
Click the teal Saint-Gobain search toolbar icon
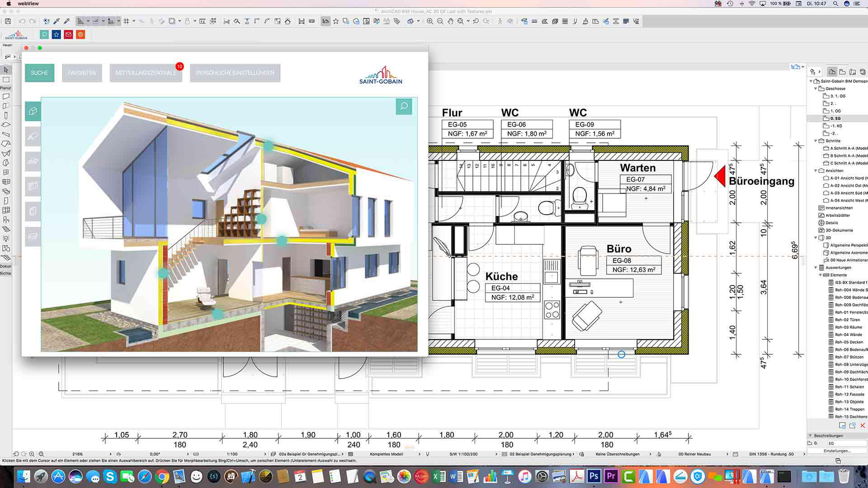coord(44,34)
